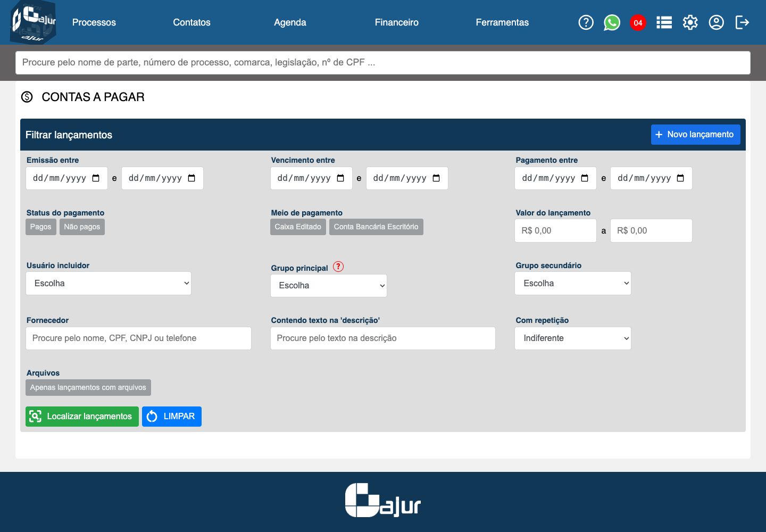Open the red 04 notifications badge
Screen dimensions: 766x532
point(638,22)
